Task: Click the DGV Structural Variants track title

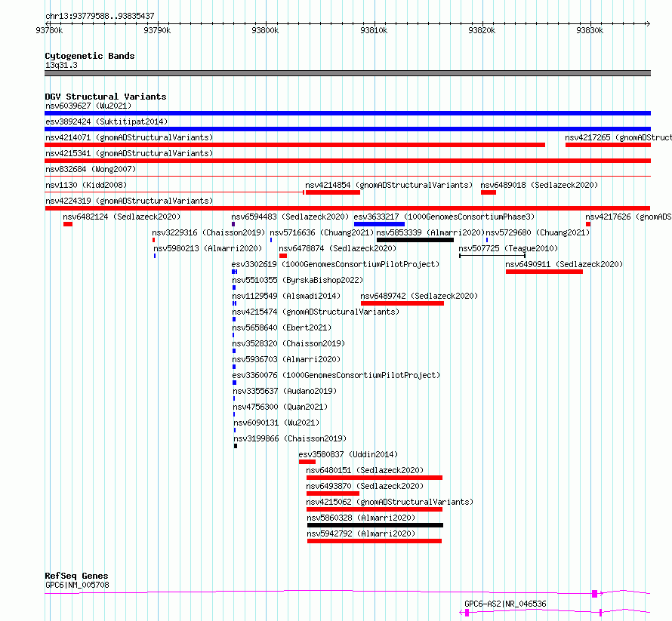Action: click(x=106, y=97)
